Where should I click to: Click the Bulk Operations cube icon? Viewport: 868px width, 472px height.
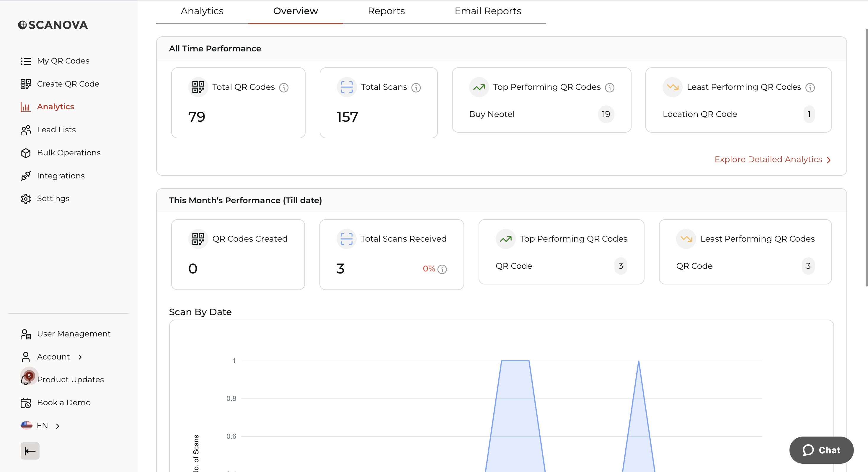coord(26,153)
